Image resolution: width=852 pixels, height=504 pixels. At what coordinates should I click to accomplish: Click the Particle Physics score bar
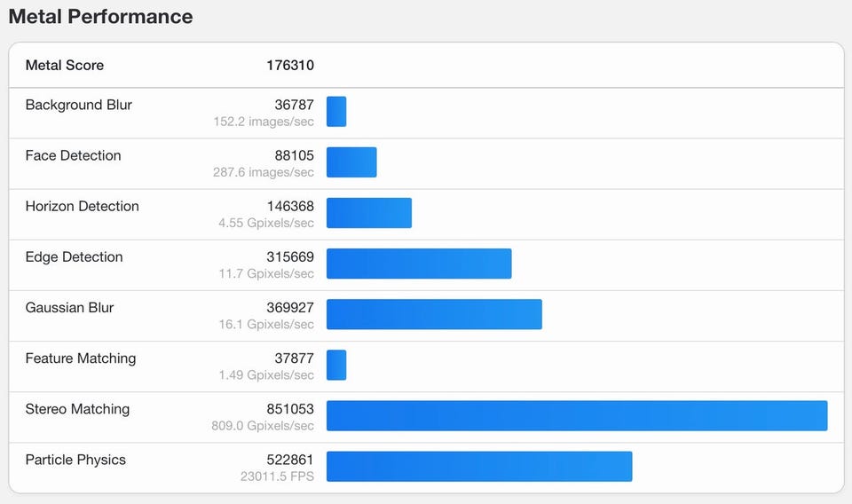tap(479, 466)
